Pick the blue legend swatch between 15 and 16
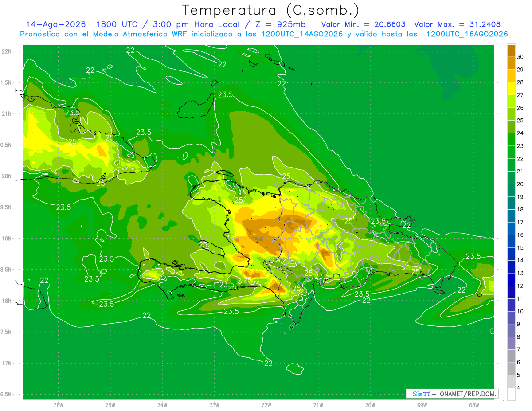The width and height of the screenshot is (532, 411). pos(511,241)
